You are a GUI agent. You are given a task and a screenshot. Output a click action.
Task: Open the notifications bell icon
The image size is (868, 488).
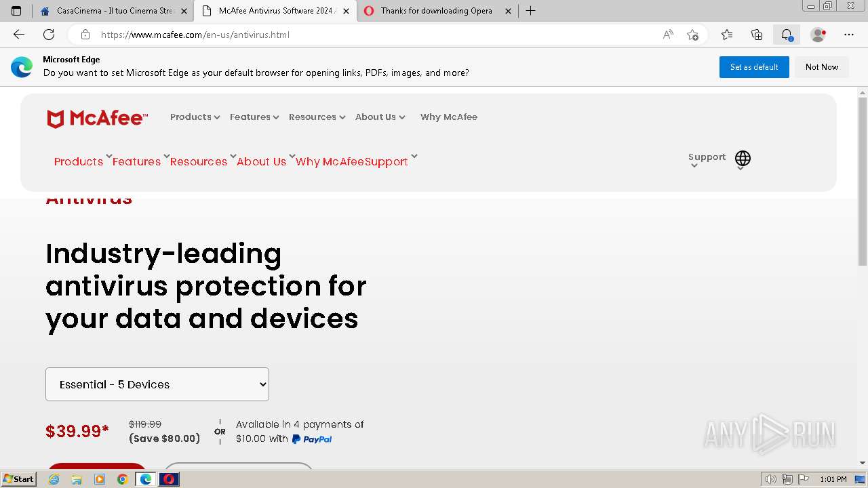(787, 35)
